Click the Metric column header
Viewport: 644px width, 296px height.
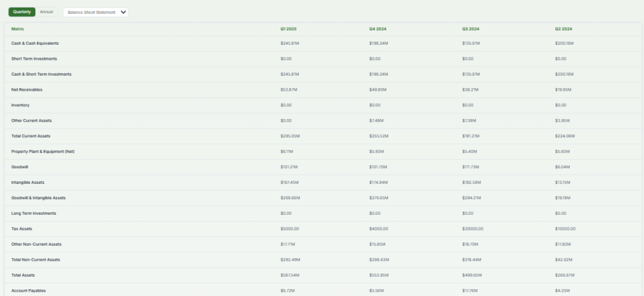[18, 29]
